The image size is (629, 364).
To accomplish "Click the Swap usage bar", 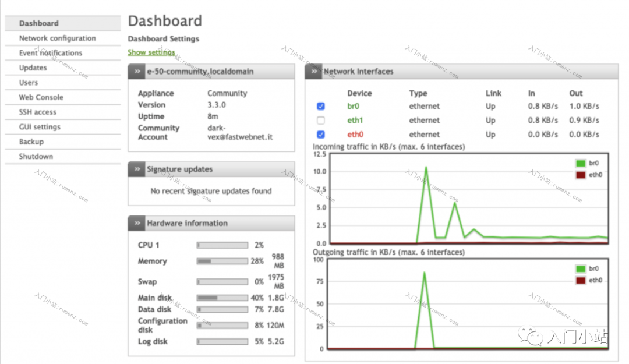I will click(222, 282).
